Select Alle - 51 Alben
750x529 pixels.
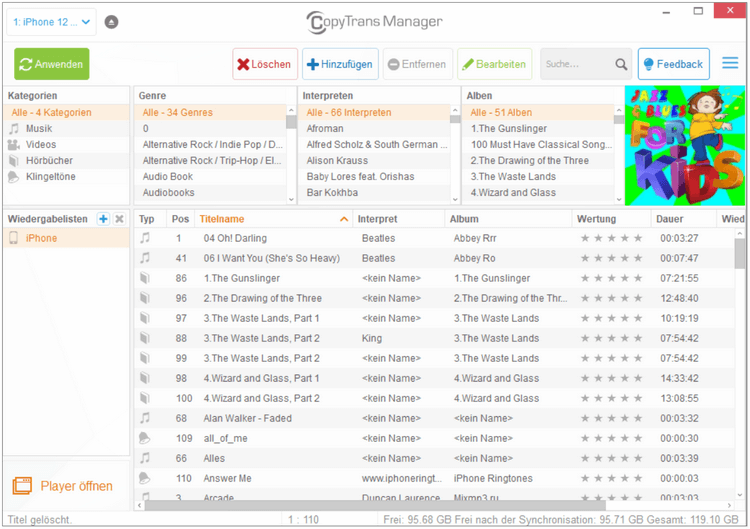click(539, 112)
